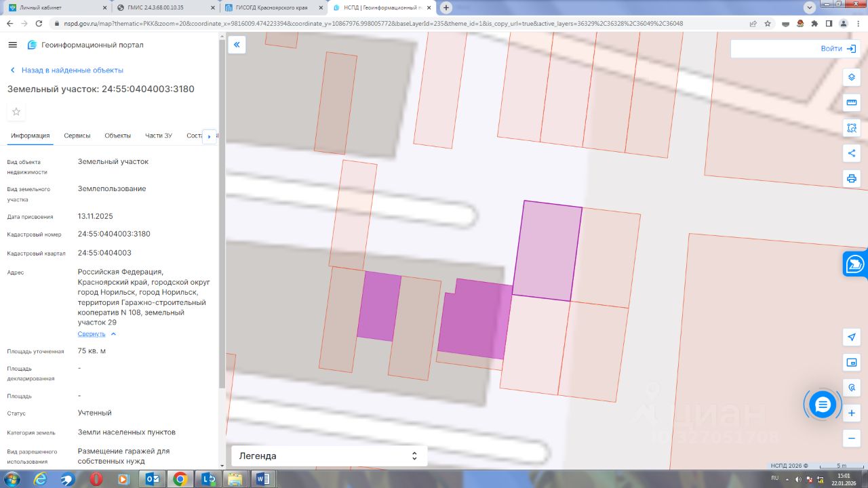This screenshot has width=868, height=488.
Task: Collapse the side panel with double chevron
Action: [237, 45]
